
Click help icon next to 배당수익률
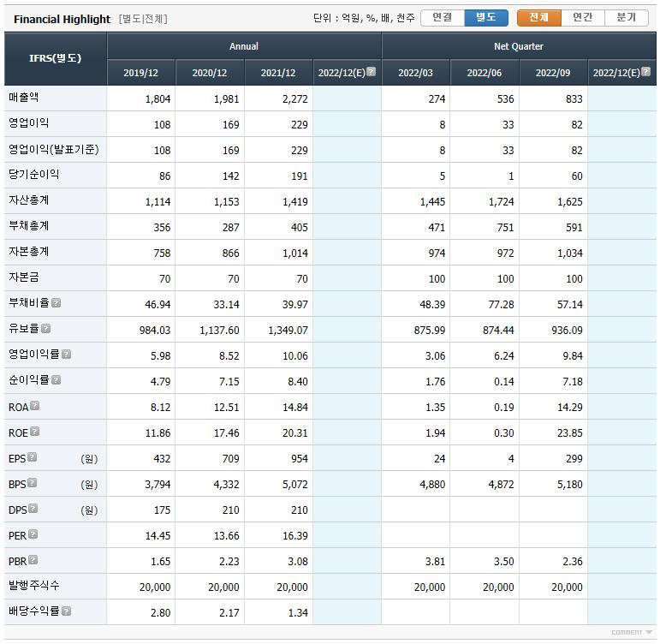[66, 611]
